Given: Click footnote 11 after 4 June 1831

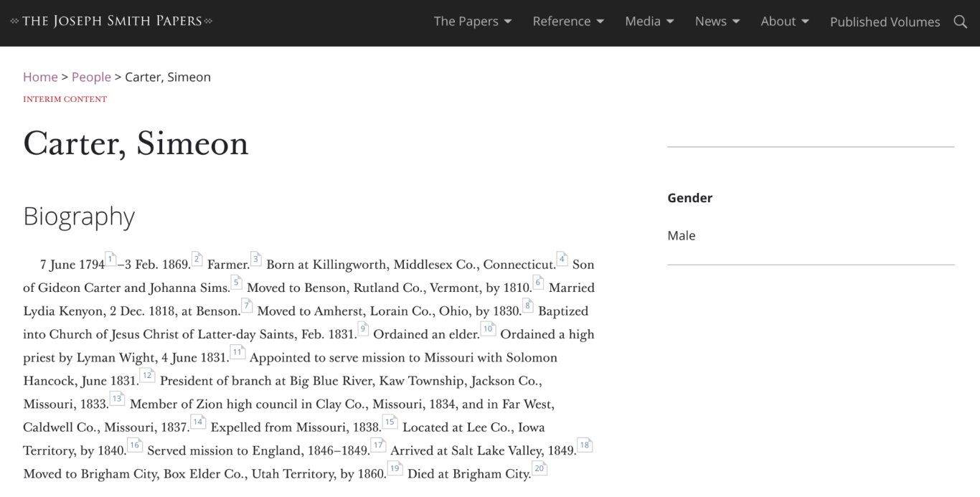Looking at the screenshot, I should click(x=237, y=352).
